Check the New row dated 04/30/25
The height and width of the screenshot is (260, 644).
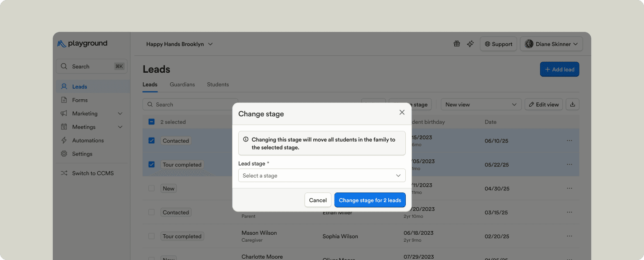click(151, 189)
